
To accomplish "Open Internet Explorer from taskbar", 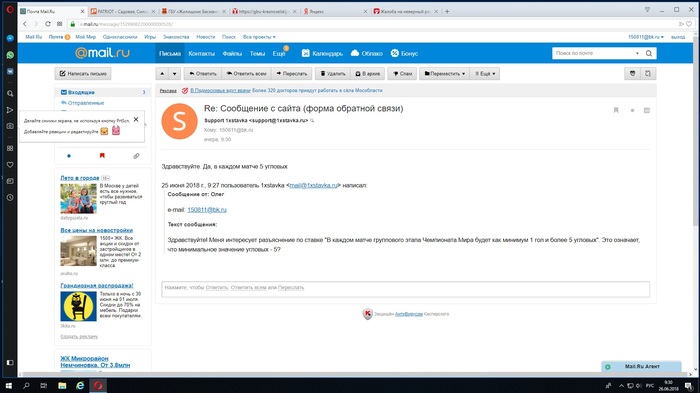I will [x=80, y=385].
